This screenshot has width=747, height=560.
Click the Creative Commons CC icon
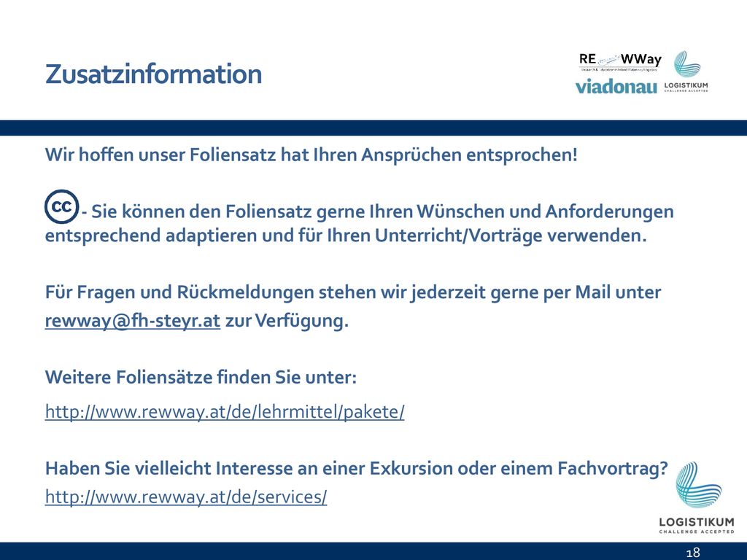tap(61, 206)
